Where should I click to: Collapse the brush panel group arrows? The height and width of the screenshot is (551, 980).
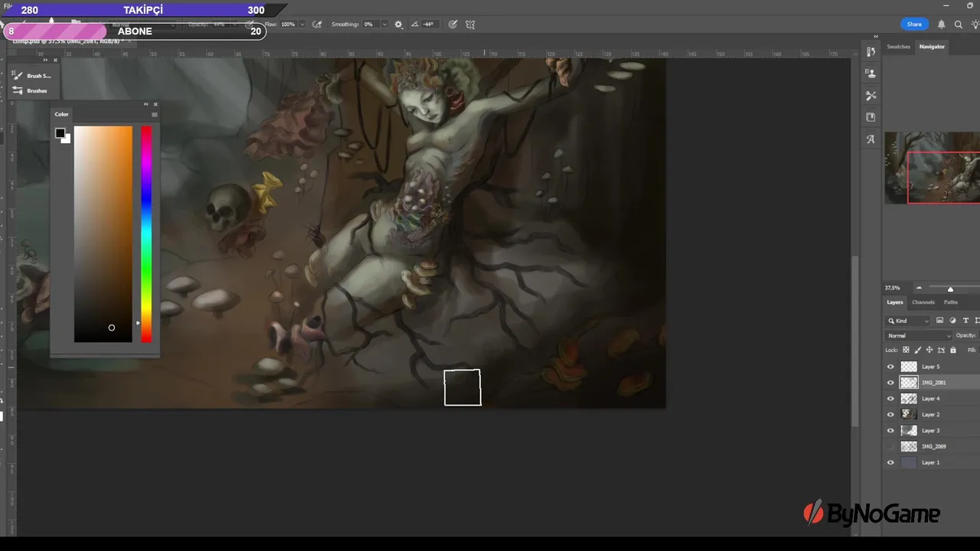tap(45, 60)
